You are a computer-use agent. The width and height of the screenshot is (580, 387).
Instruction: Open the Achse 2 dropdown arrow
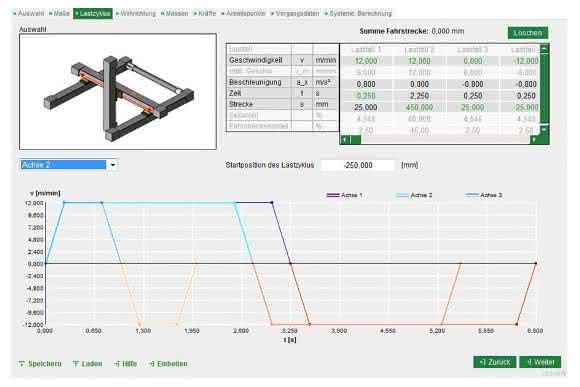112,165
